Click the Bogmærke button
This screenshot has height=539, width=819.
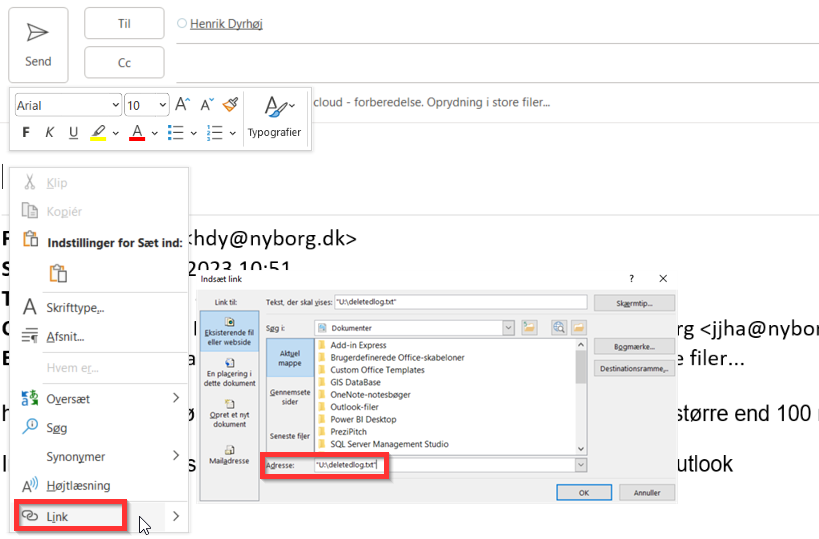click(634, 346)
